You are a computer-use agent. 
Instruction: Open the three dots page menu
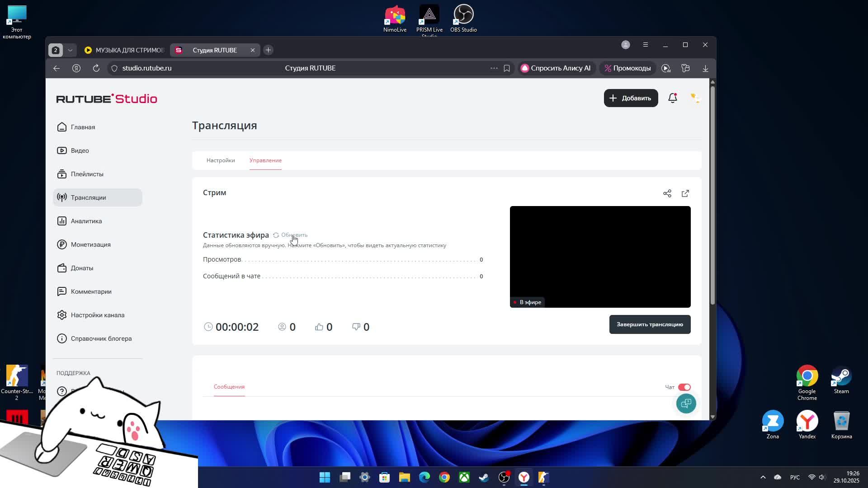pos(494,68)
